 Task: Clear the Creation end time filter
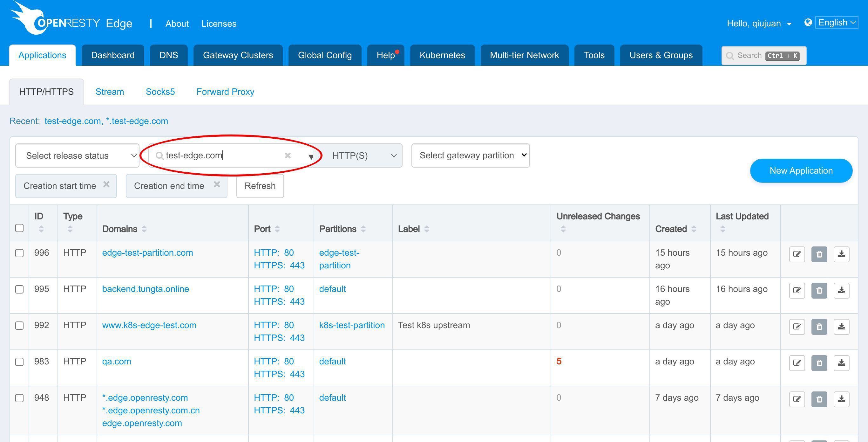coord(217,184)
